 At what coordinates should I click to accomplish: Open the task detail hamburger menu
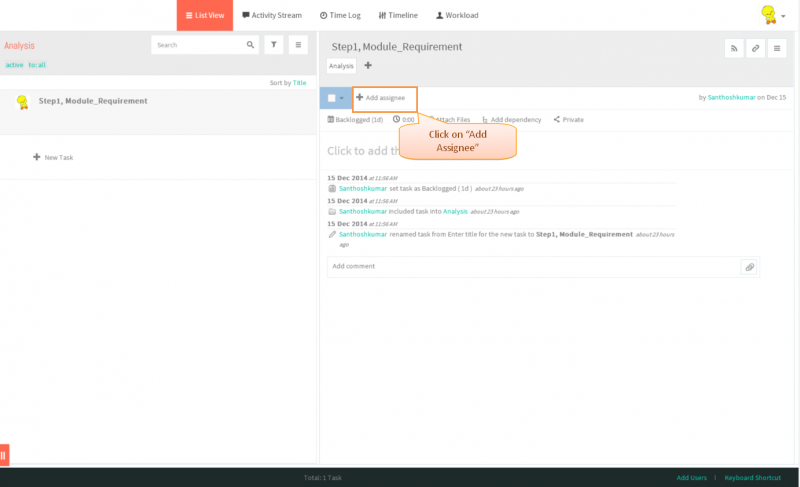click(x=777, y=48)
